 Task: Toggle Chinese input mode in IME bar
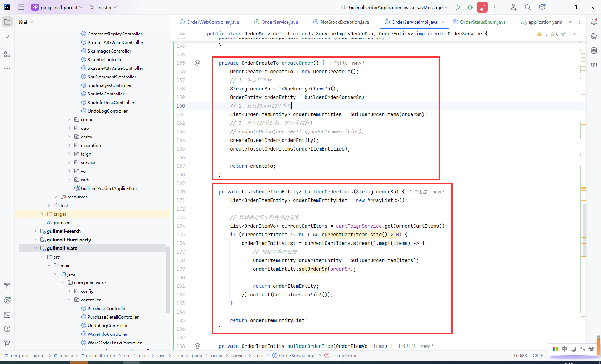565,349
